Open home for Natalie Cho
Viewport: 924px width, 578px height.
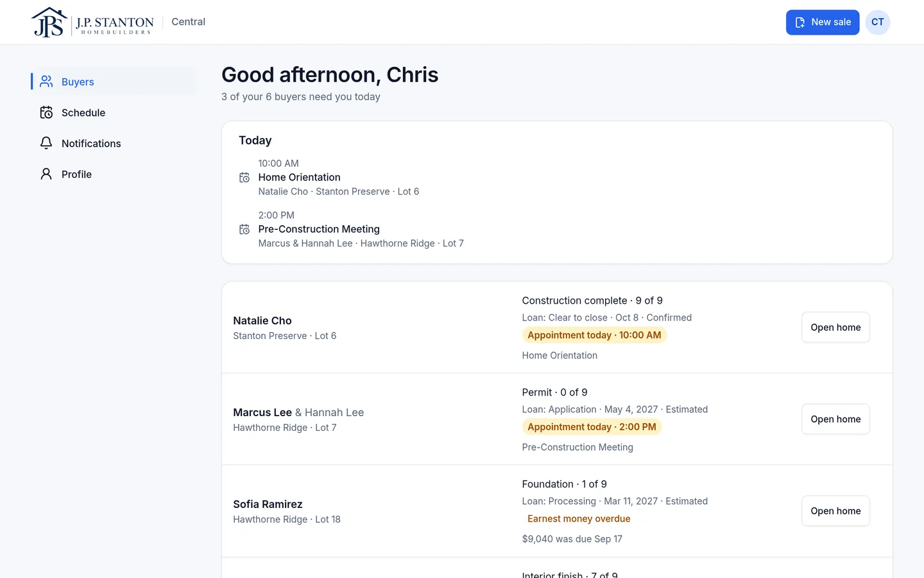[x=835, y=328]
